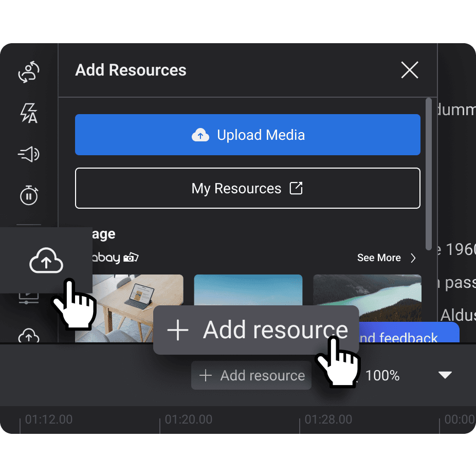The image size is (476, 476).
Task: Click the stopwatch pause timer icon
Action: coord(29,195)
